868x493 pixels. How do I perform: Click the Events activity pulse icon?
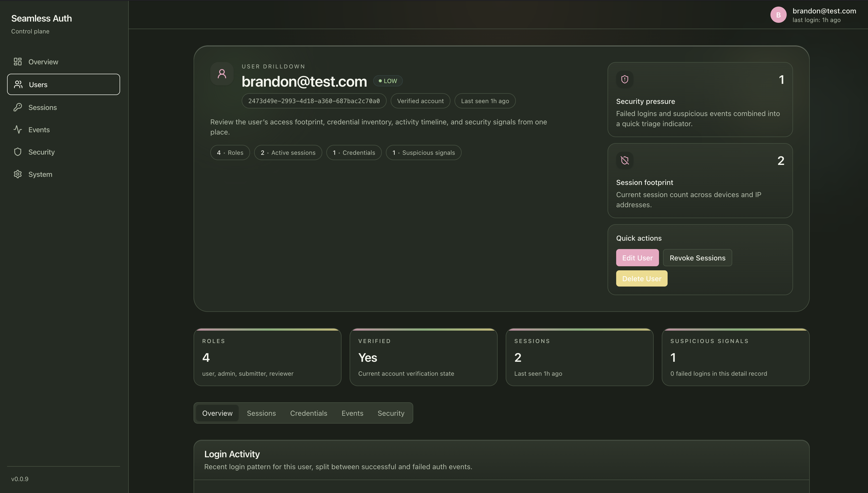17,129
